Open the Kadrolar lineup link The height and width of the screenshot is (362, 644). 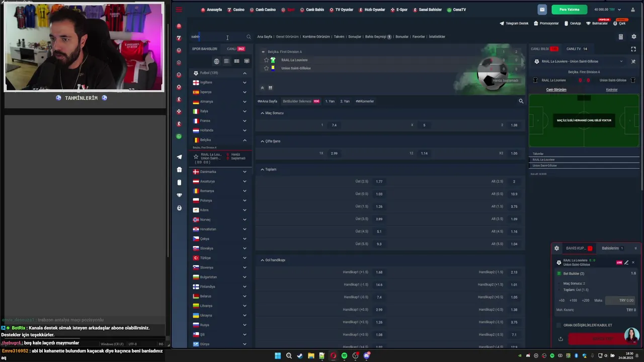pyautogui.click(x=612, y=89)
